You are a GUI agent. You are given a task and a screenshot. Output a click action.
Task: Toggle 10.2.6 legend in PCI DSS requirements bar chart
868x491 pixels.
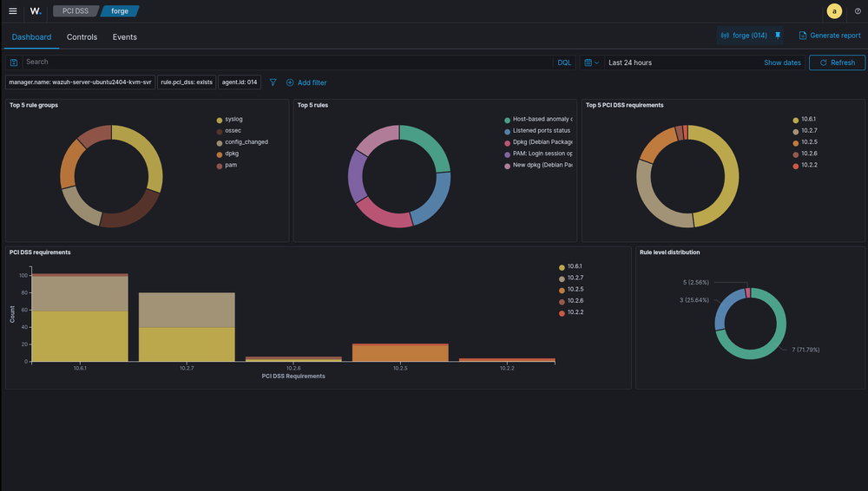571,301
